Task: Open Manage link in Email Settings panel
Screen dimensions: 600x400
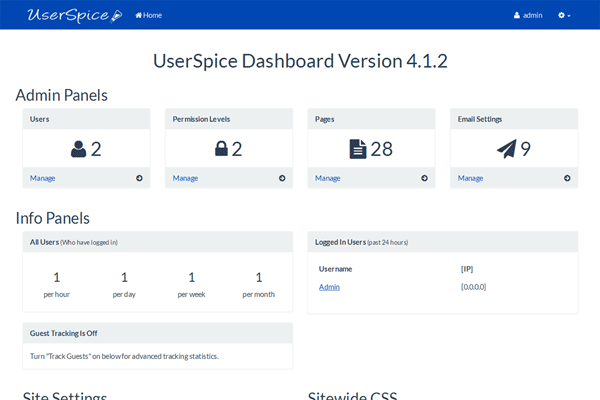Action: (x=470, y=178)
